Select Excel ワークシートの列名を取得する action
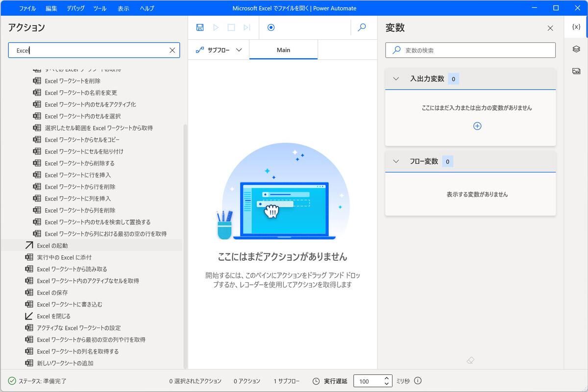 tap(78, 351)
